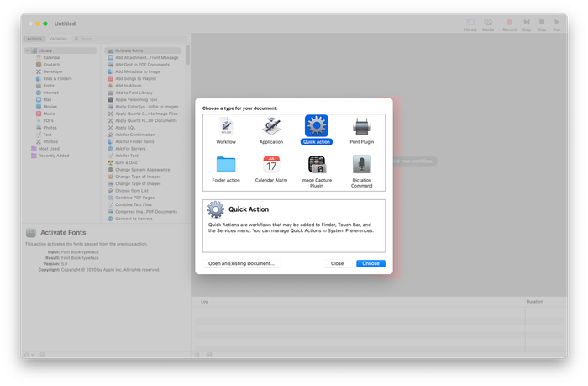The image size is (588, 386).
Task: Select Change System Appearance action
Action: click(x=143, y=170)
